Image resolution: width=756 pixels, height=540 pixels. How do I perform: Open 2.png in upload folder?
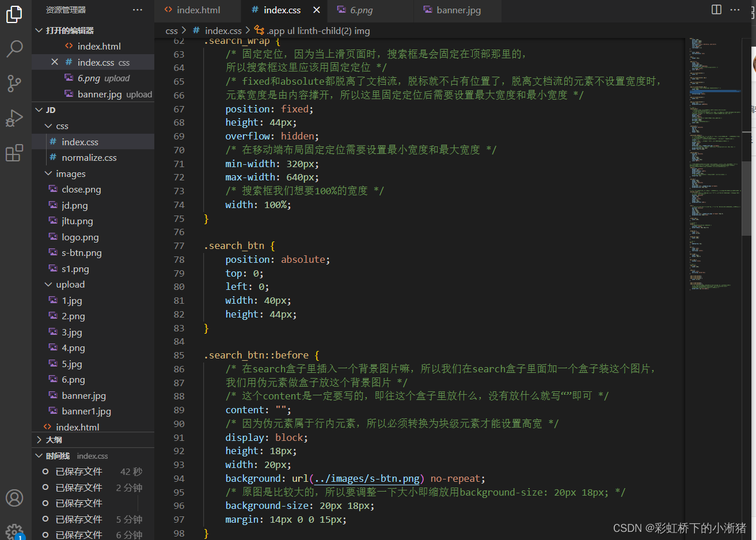pyautogui.click(x=93, y=316)
